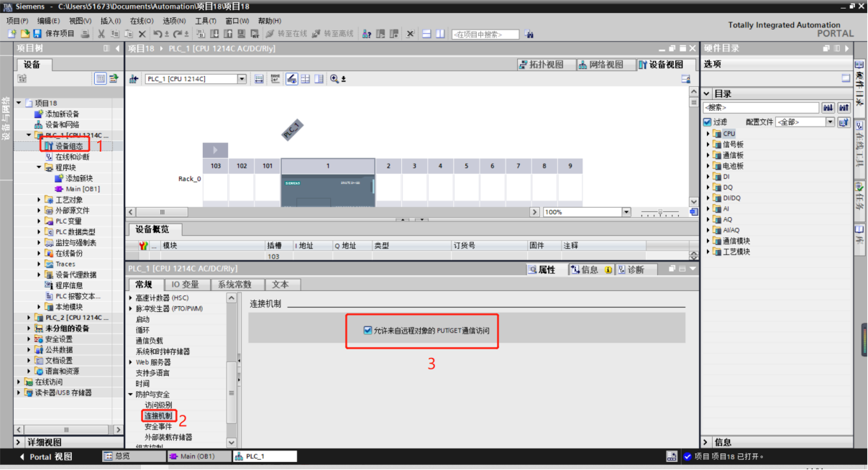868x470 pixels.
Task: Expand the 通信模块 catalog folder
Action: coord(708,241)
